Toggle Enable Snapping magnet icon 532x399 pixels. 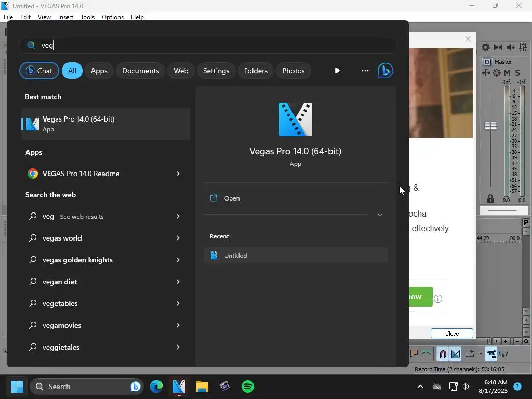(443, 354)
